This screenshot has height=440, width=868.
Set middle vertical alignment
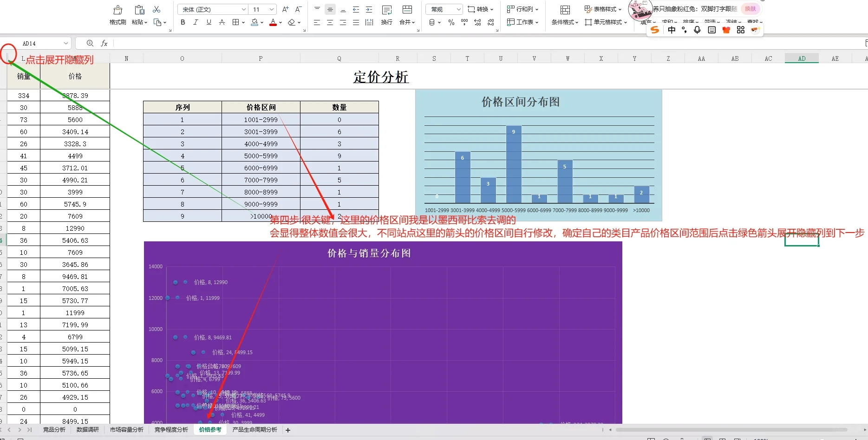click(x=330, y=9)
